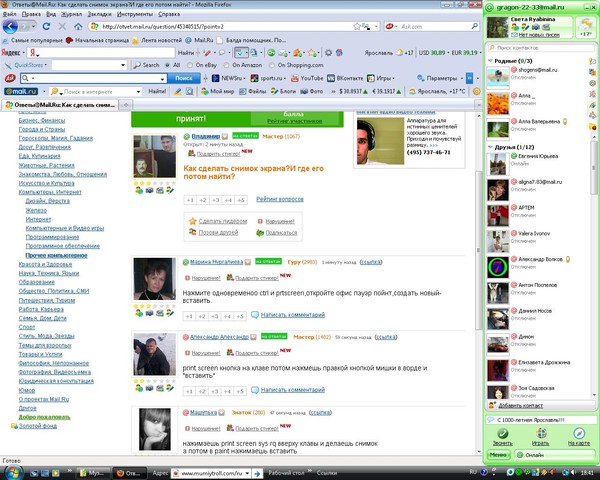Open Файлы in Mail.ru toolbar

(x=253, y=91)
